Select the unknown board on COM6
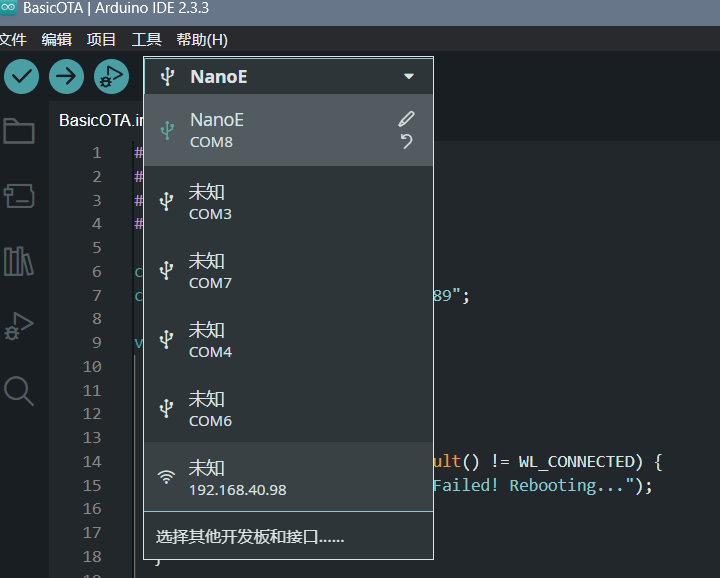The height and width of the screenshot is (578, 720). coord(289,408)
